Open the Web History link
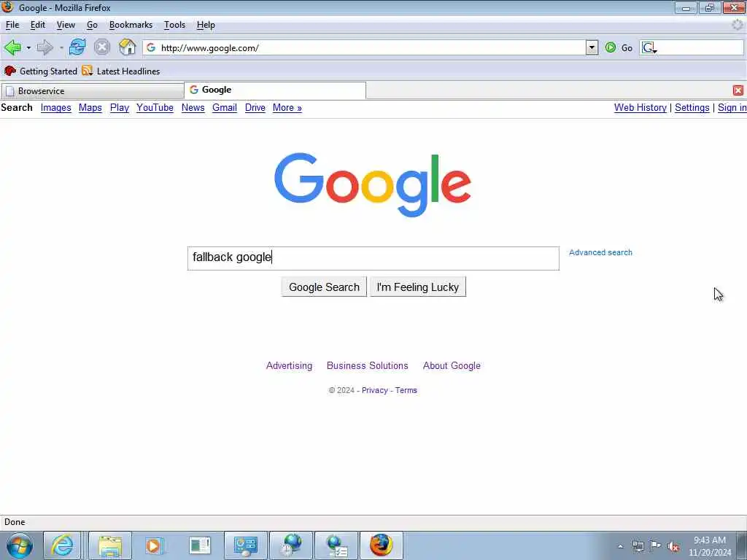The image size is (747, 560). (x=640, y=108)
